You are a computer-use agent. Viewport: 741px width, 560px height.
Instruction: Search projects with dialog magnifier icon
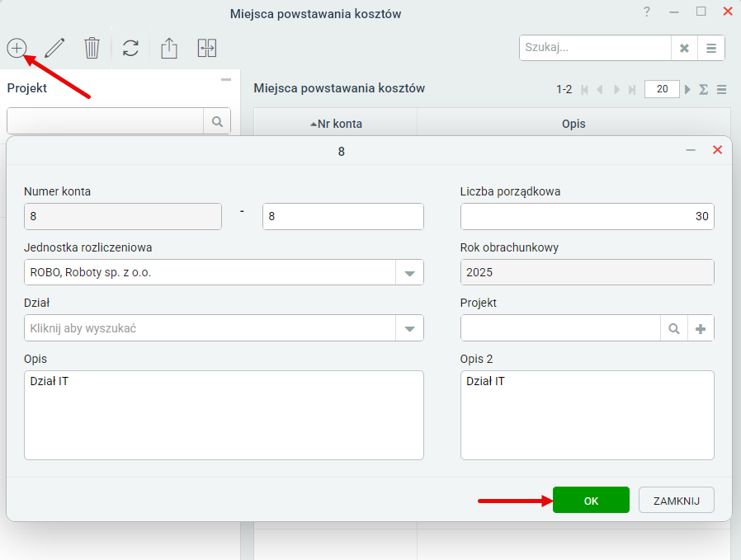coord(674,328)
